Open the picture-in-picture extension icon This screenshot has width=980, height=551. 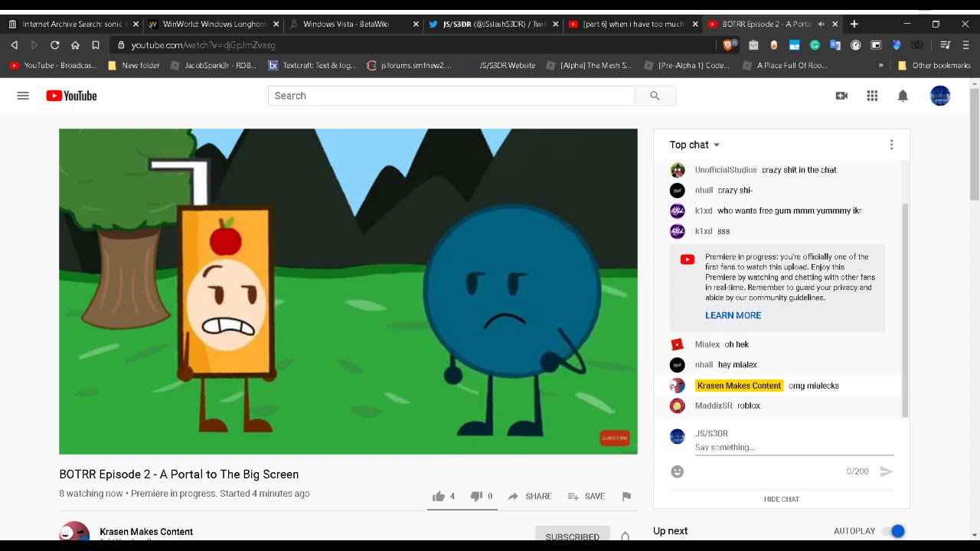[x=876, y=45]
